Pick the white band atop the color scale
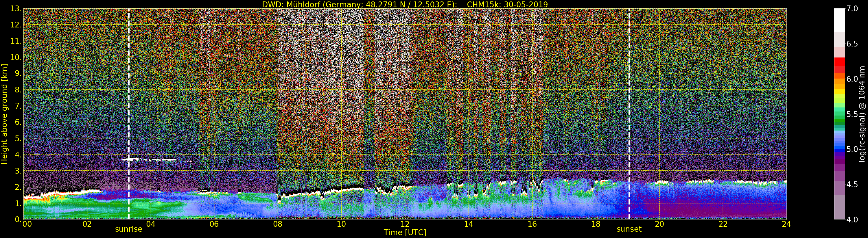 (839, 20)
